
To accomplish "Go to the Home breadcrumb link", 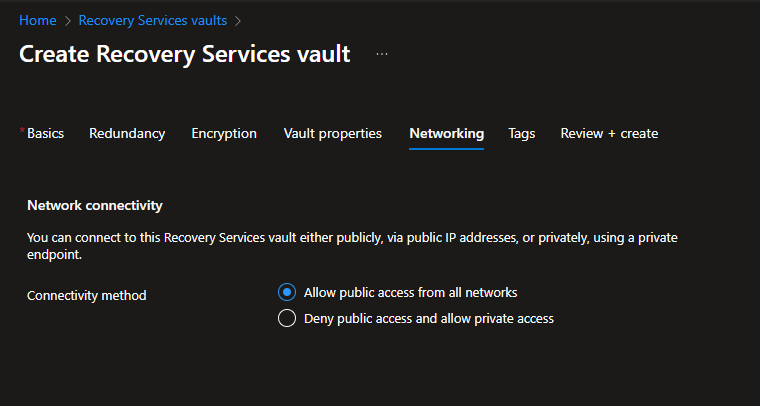I will 38,20.
